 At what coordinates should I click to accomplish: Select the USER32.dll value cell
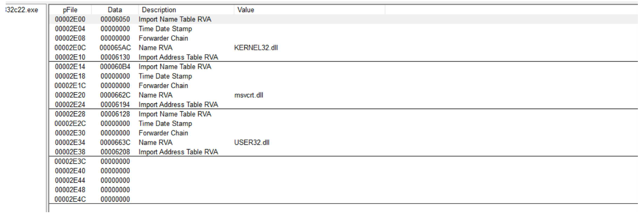tap(251, 142)
